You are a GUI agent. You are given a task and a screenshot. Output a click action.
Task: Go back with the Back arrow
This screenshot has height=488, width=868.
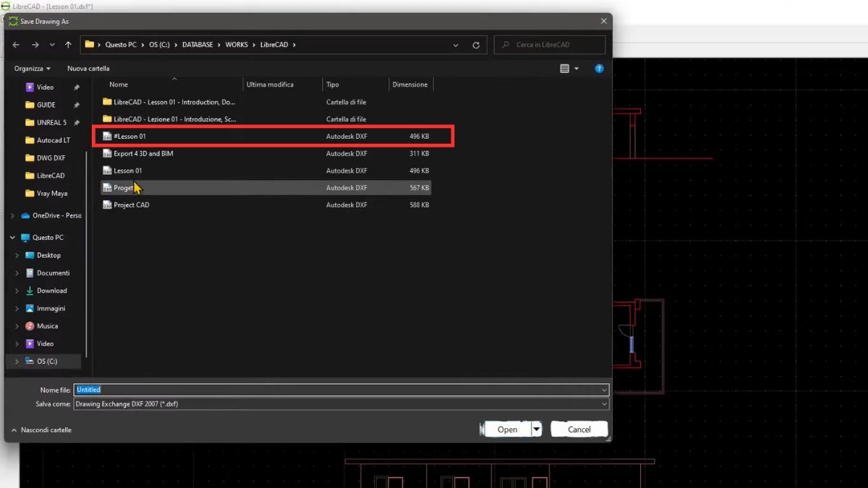pyautogui.click(x=17, y=45)
